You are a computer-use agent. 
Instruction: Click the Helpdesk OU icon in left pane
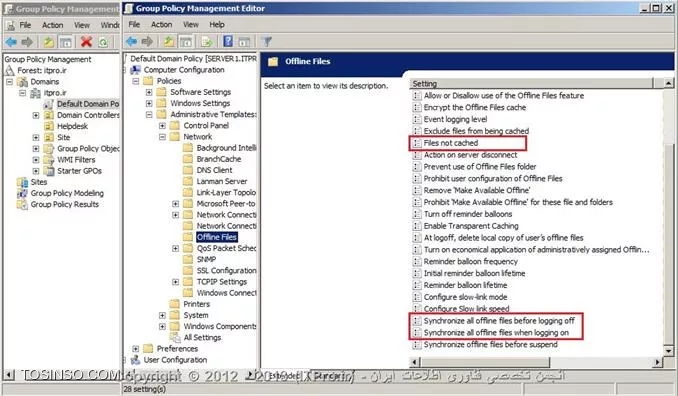pos(49,126)
